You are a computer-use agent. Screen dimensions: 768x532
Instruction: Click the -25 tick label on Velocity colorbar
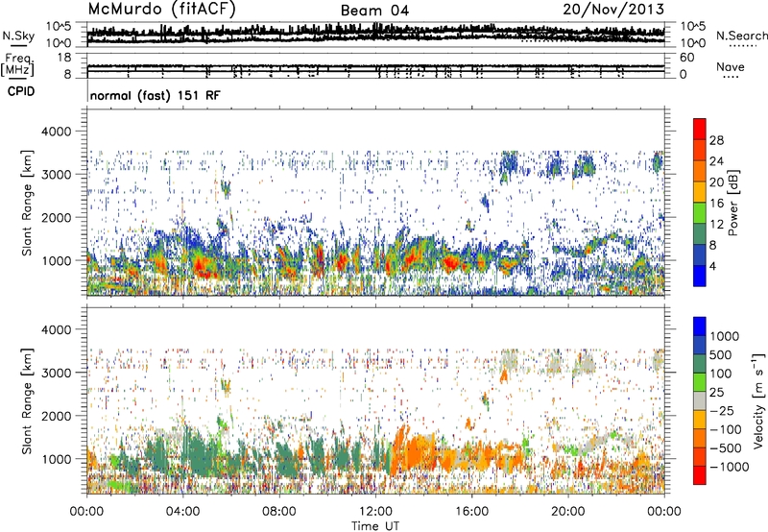click(724, 410)
